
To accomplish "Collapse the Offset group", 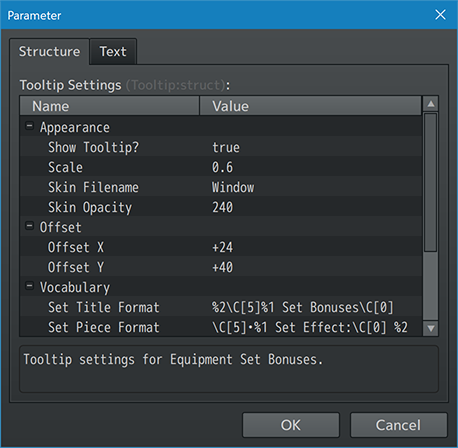I will click(x=30, y=226).
